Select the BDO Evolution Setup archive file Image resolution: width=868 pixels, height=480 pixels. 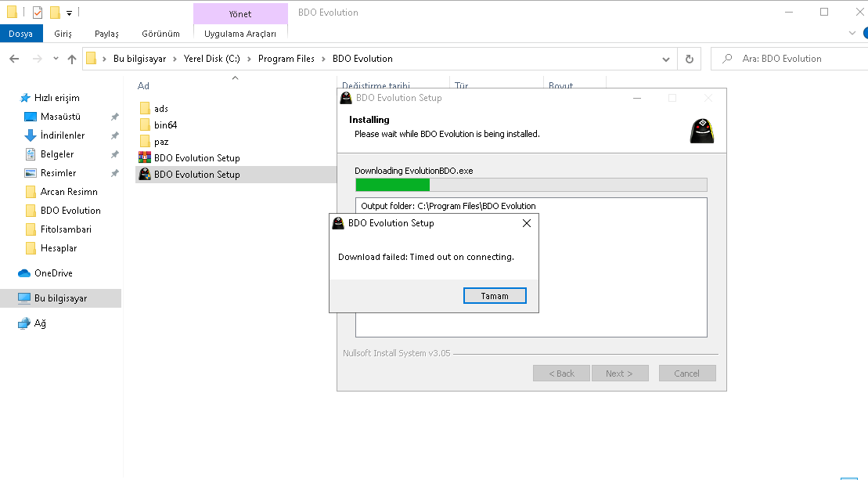coord(189,158)
